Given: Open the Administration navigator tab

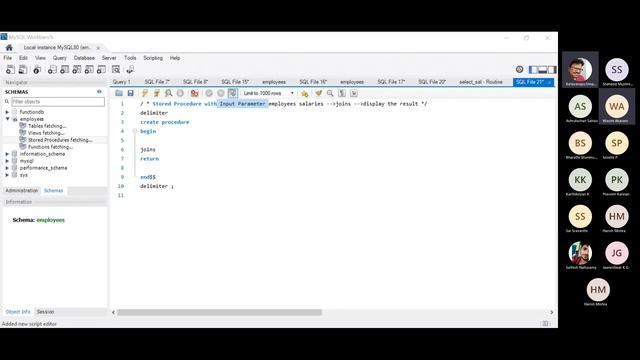Looking at the screenshot, I should point(22,191).
